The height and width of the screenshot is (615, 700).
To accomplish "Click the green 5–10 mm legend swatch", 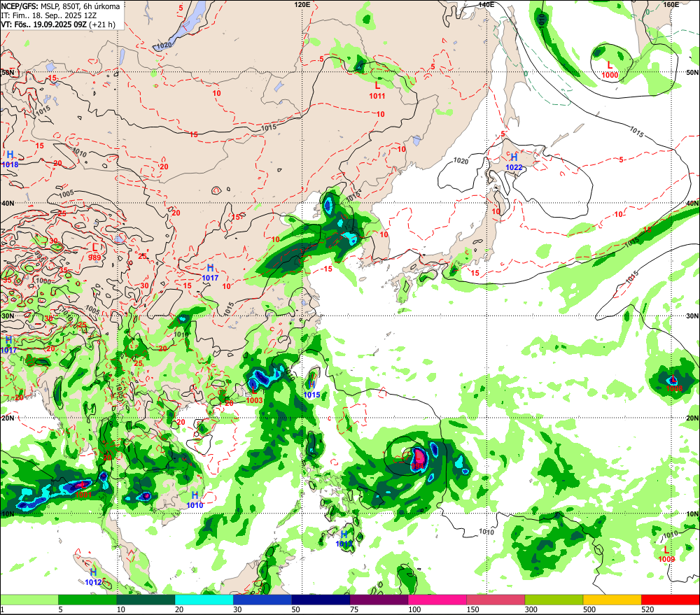I will coord(87,600).
